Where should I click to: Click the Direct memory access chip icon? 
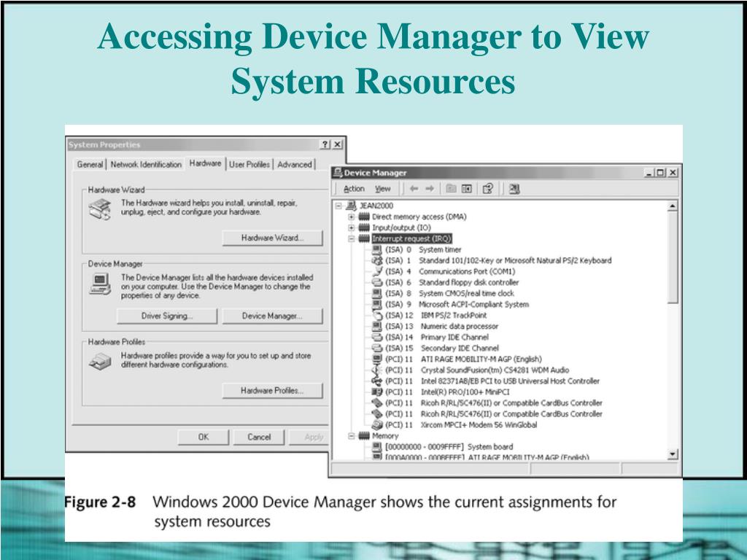coord(364,217)
